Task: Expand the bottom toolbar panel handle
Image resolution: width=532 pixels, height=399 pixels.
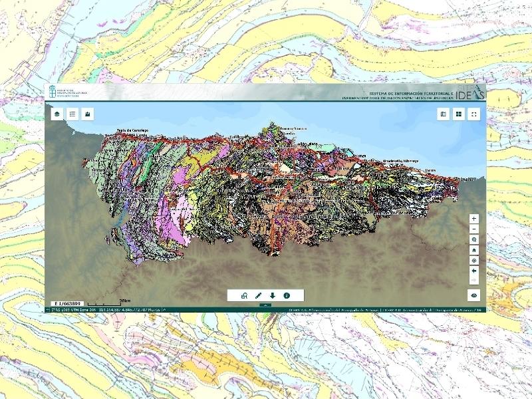Action: (x=265, y=305)
